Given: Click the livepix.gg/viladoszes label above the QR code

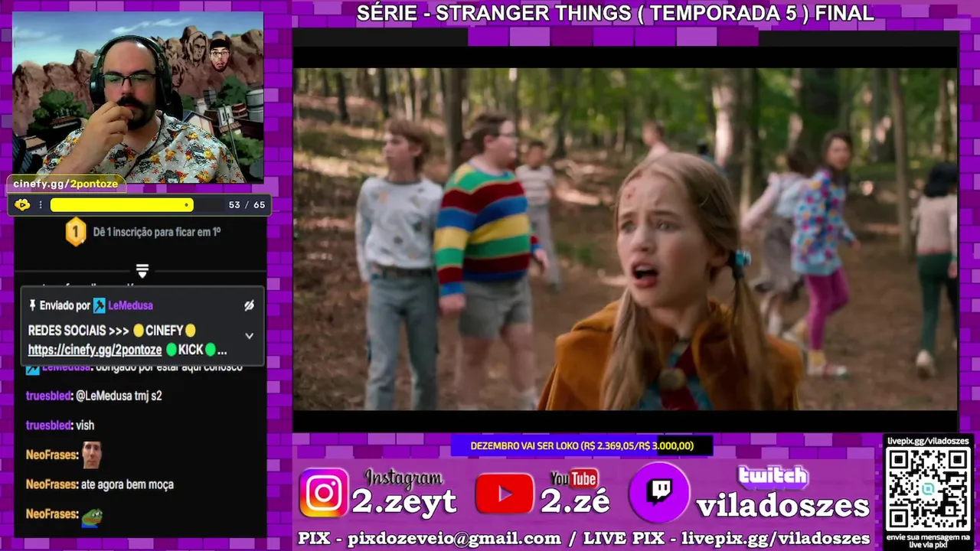Looking at the screenshot, I should [x=928, y=441].
